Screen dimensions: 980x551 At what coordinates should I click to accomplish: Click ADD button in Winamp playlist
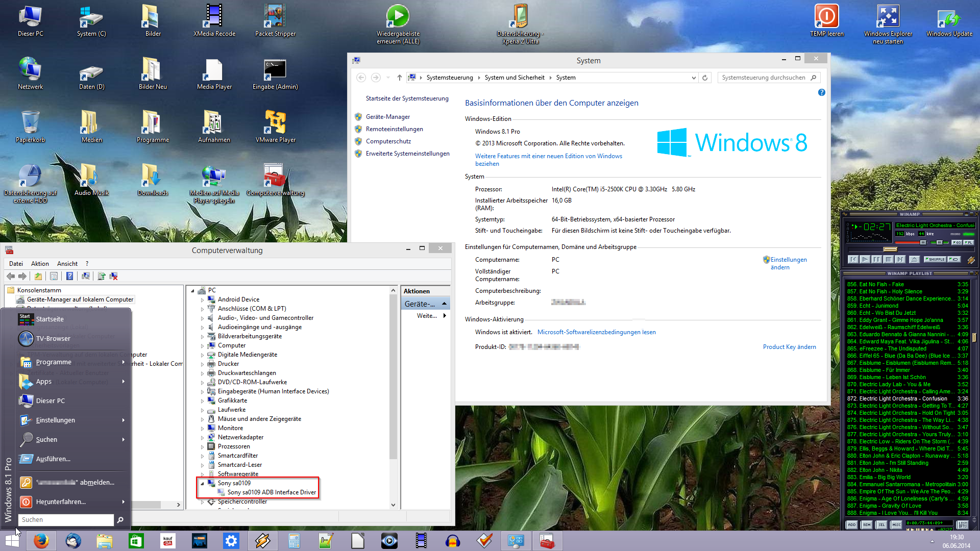click(851, 524)
